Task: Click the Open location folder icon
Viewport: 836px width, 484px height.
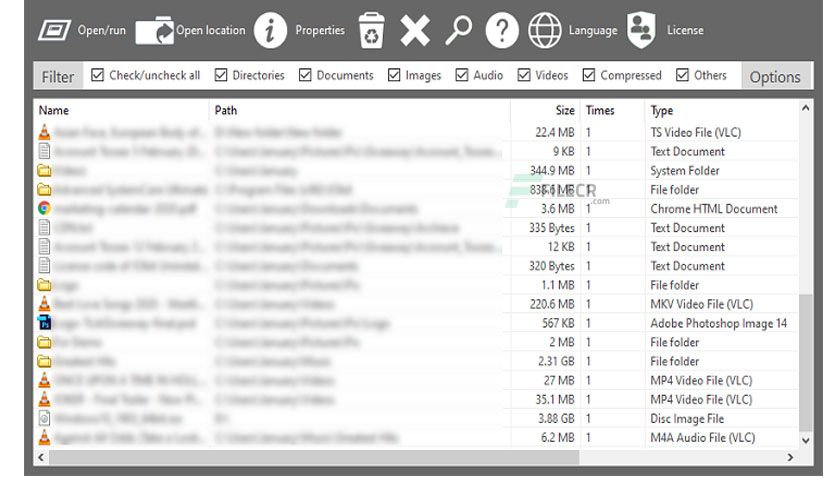Action: click(155, 30)
